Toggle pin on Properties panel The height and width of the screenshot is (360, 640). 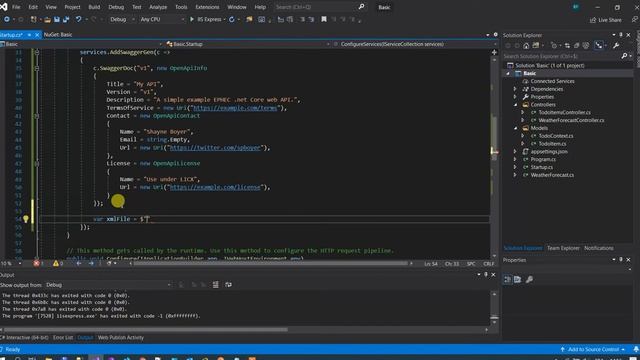621,260
